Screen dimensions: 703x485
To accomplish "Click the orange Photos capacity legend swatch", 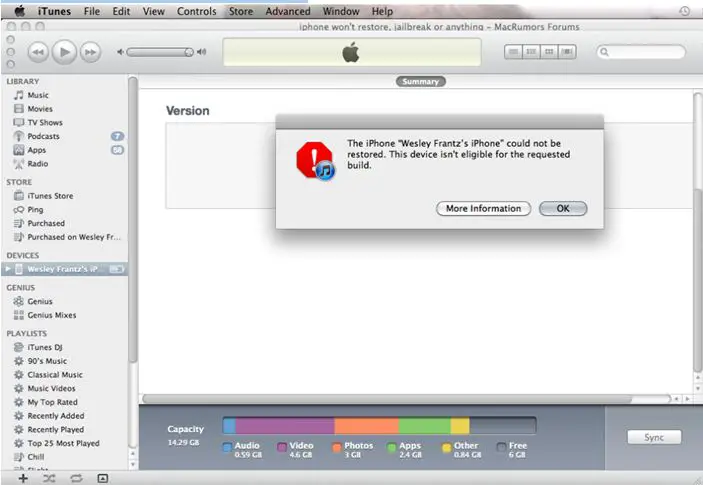I will 337,447.
